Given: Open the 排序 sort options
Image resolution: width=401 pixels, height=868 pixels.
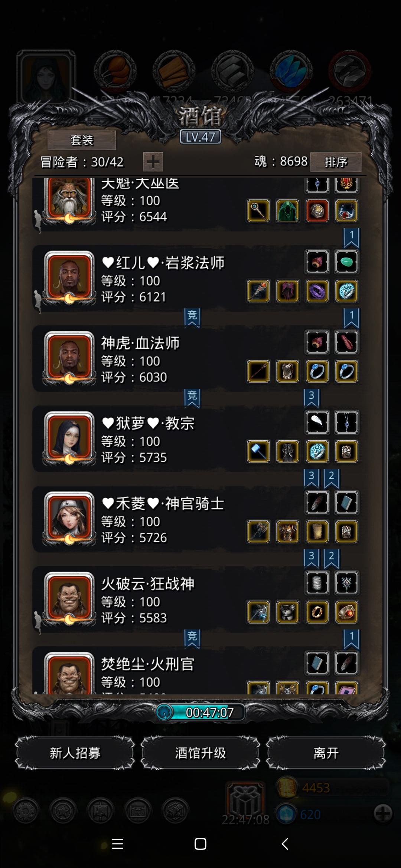Looking at the screenshot, I should coord(336,162).
